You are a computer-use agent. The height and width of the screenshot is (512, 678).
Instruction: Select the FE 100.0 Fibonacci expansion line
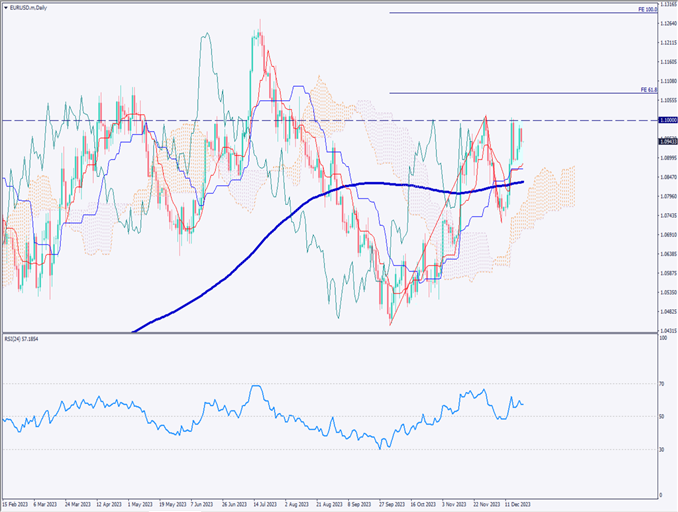pyautogui.click(x=520, y=13)
